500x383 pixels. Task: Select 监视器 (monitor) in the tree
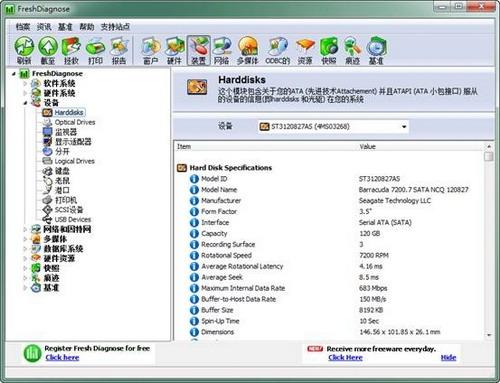point(66,132)
